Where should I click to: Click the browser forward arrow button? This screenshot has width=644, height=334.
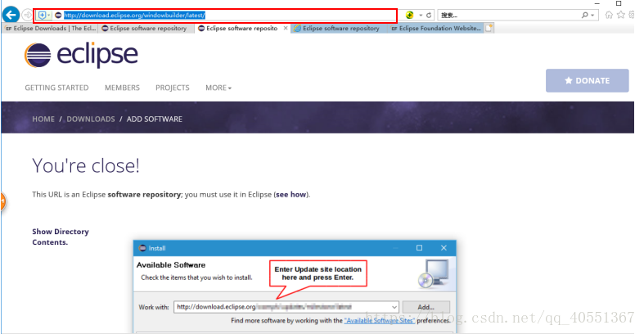pyautogui.click(x=27, y=16)
